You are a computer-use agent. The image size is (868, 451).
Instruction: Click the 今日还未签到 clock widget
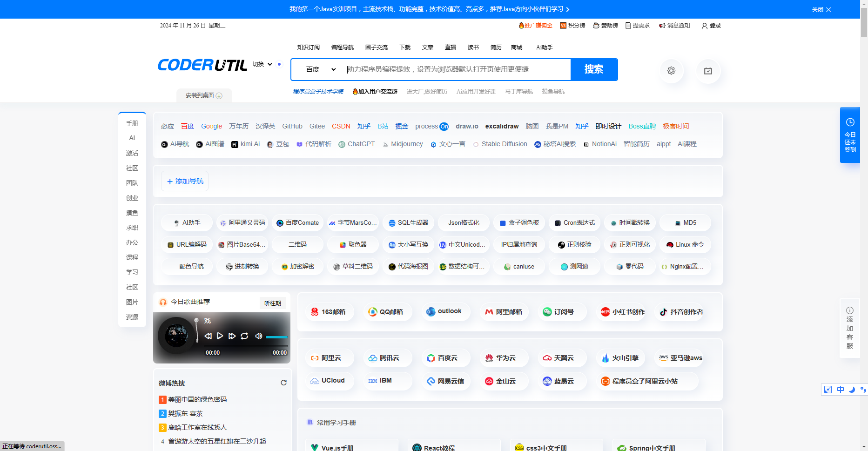point(850,135)
